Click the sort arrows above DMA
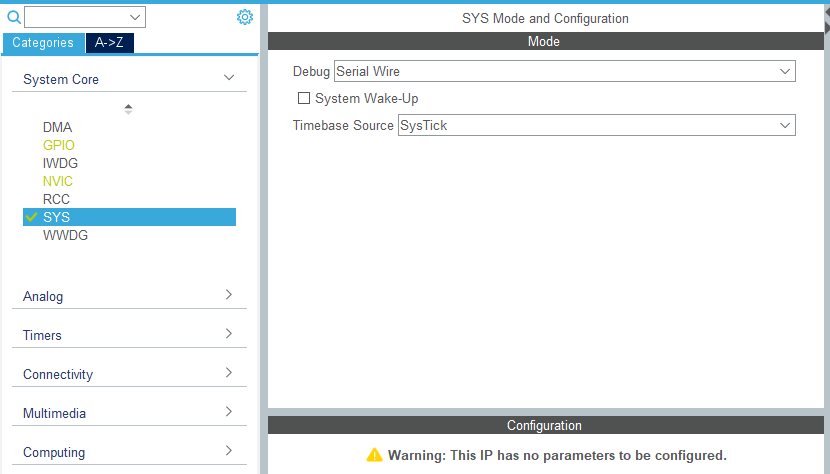Screen dimensions: 830x474 pyautogui.click(x=128, y=109)
